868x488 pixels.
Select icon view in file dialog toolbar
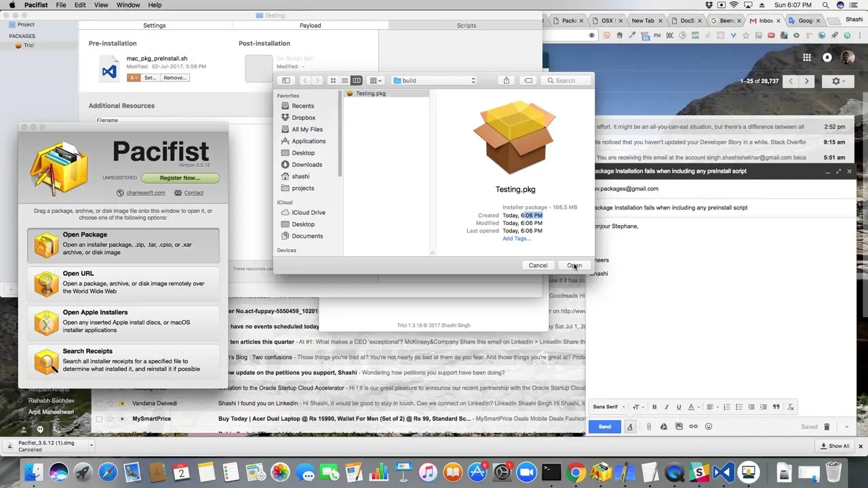pos(333,81)
